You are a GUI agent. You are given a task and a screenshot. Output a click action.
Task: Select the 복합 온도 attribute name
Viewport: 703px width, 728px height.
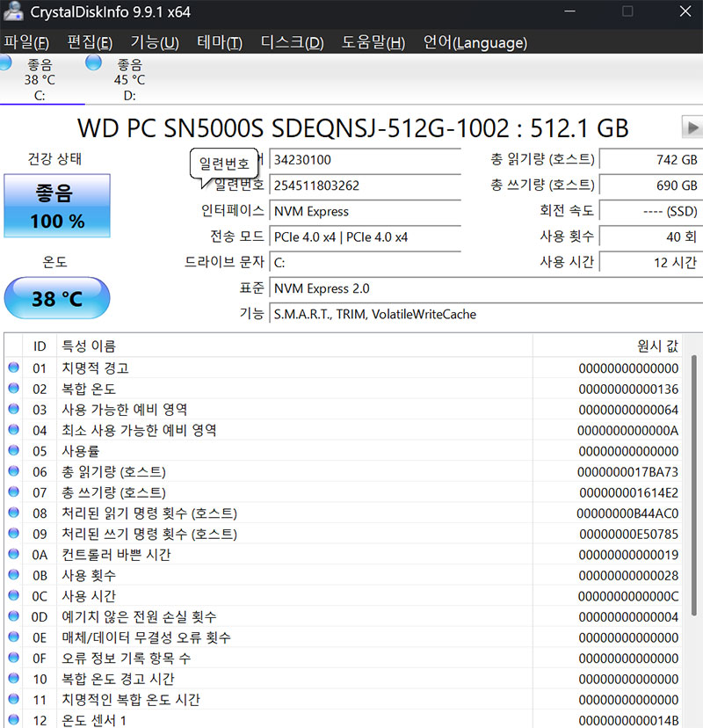89,389
